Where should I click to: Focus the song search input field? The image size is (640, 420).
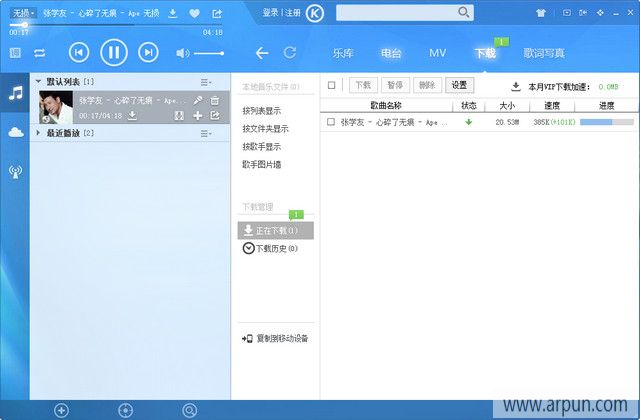click(396, 13)
